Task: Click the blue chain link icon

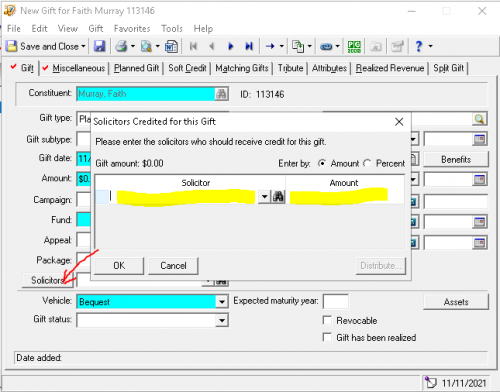Action: tap(326, 46)
